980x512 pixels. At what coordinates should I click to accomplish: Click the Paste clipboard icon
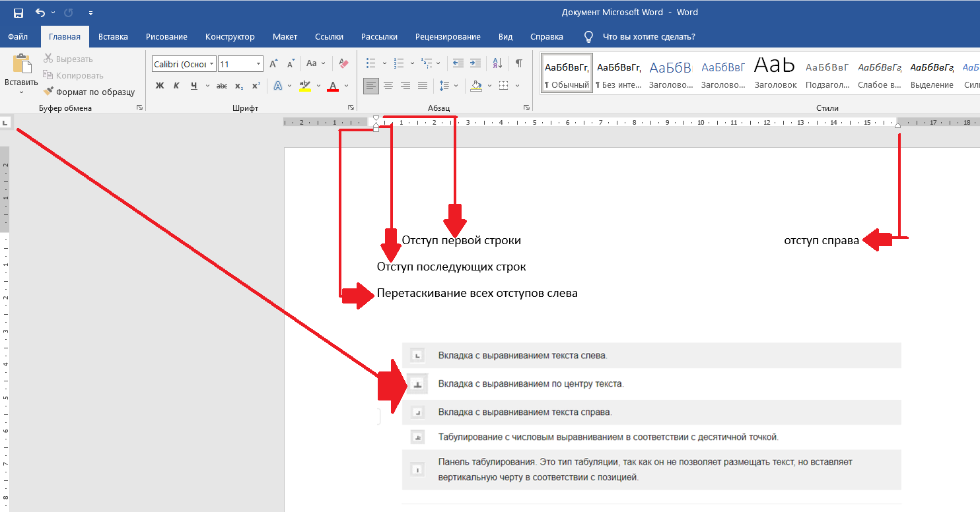click(21, 65)
